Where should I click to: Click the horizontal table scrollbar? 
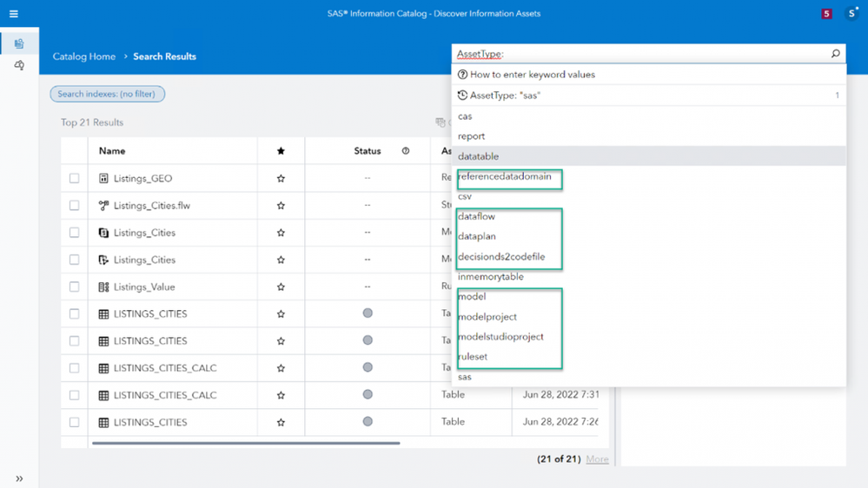pyautogui.click(x=246, y=443)
